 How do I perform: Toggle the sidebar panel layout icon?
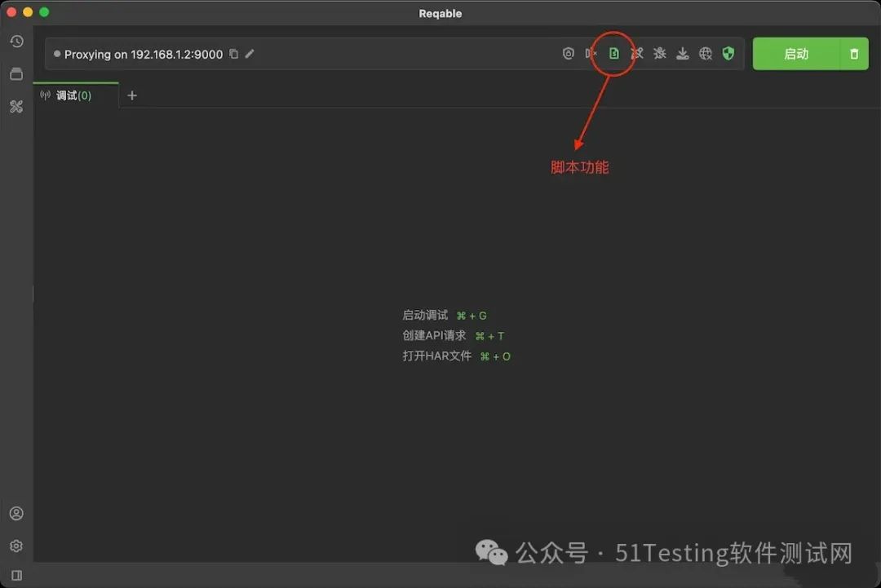coord(16,575)
